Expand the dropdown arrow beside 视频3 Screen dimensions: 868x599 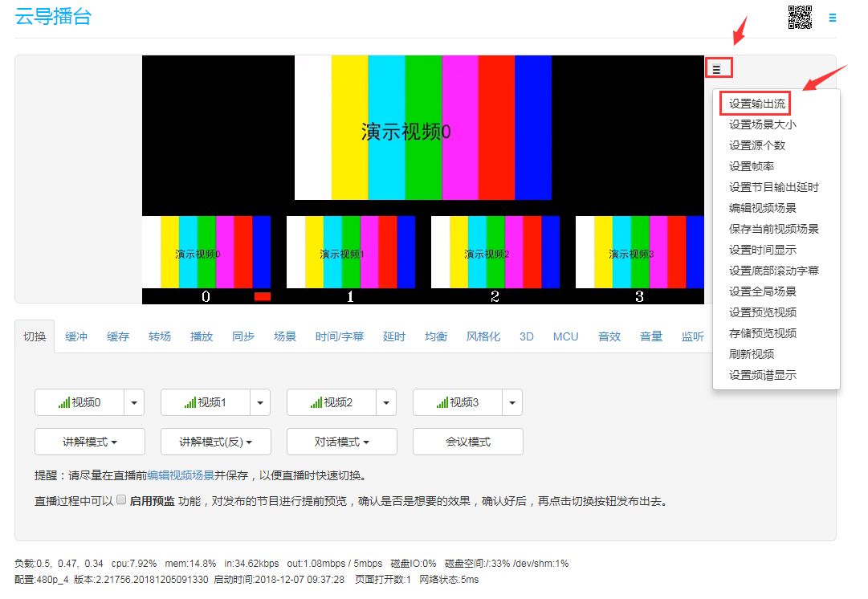(x=512, y=402)
